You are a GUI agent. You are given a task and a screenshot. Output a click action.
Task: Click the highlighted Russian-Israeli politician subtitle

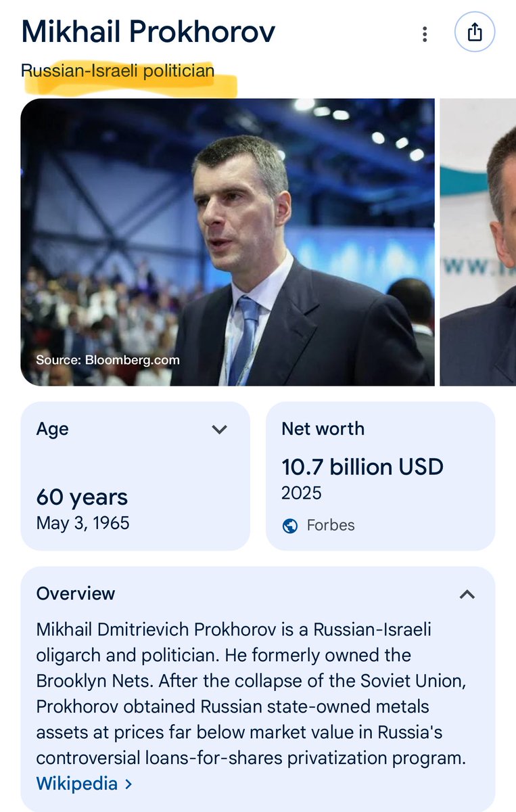pyautogui.click(x=118, y=70)
